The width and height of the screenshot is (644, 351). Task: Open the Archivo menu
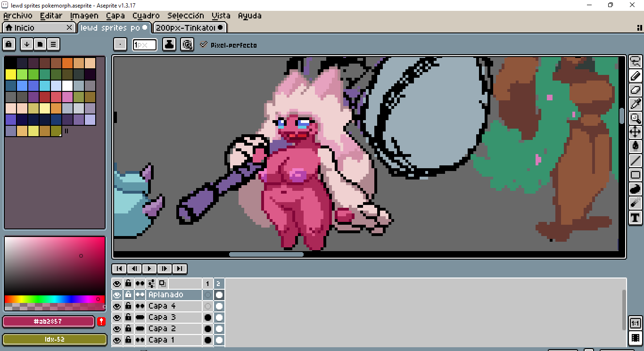(18, 16)
